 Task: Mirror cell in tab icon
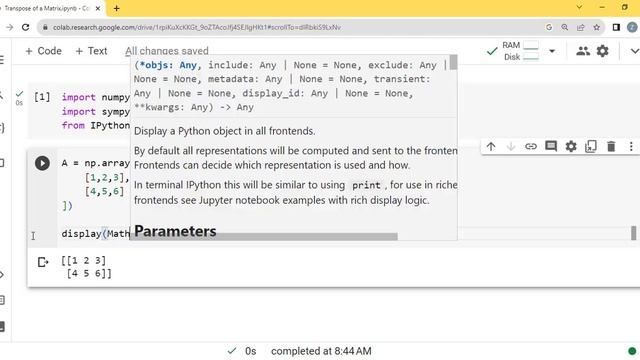(x=591, y=146)
